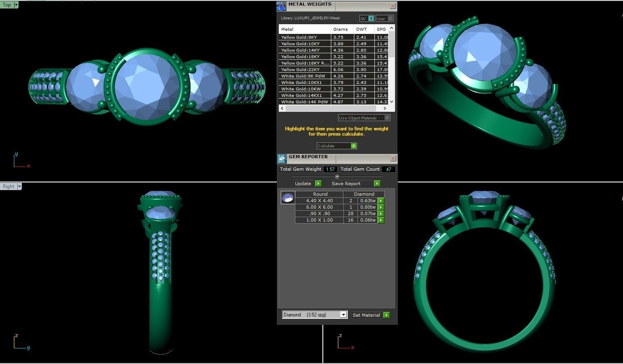Click green arrow on 0.63tw row

click(381, 201)
